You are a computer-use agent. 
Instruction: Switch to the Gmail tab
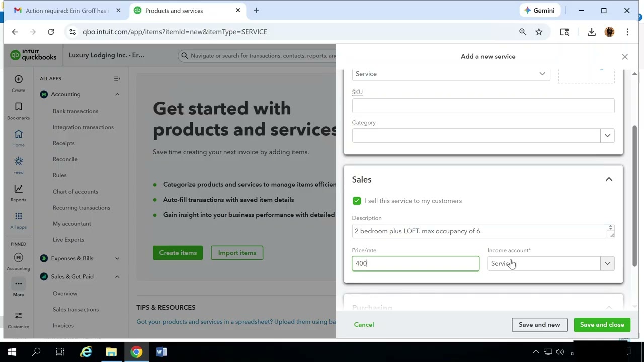(66, 10)
